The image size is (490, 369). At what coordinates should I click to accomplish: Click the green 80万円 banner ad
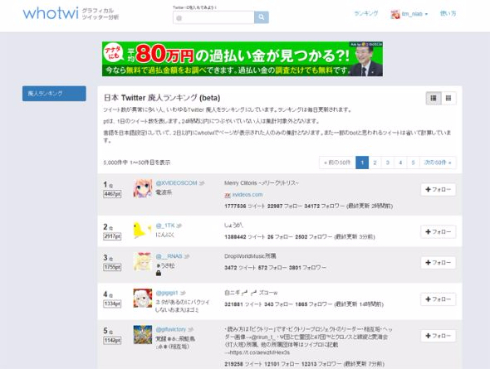pos(242,59)
